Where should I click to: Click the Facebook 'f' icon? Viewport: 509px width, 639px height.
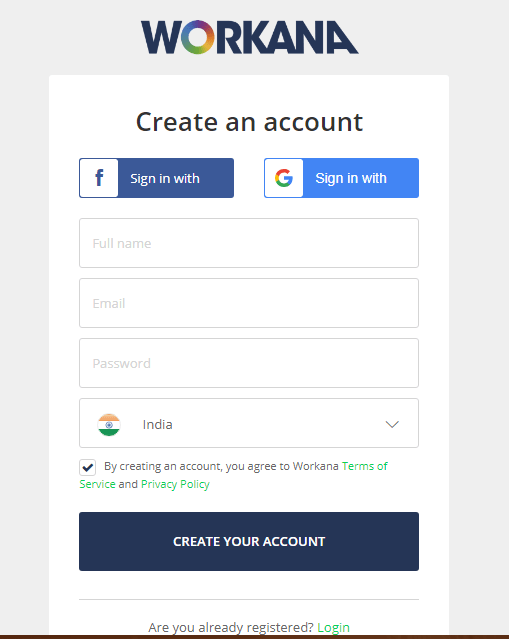coord(99,178)
